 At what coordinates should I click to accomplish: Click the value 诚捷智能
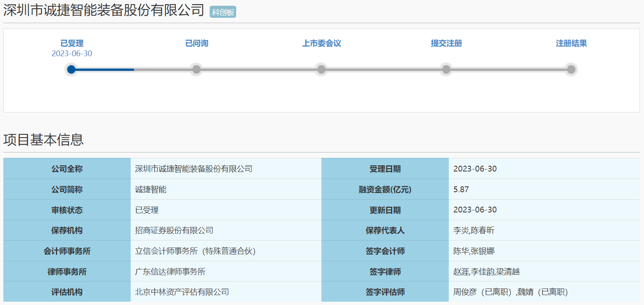coord(151,189)
